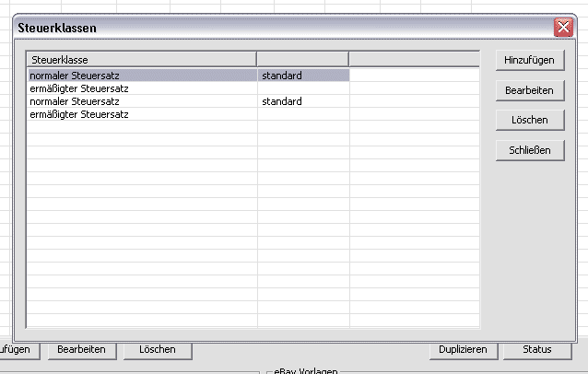Image resolution: width=588 pixels, height=374 pixels.
Task: Click the rightmost empty column header
Action: 414,60
